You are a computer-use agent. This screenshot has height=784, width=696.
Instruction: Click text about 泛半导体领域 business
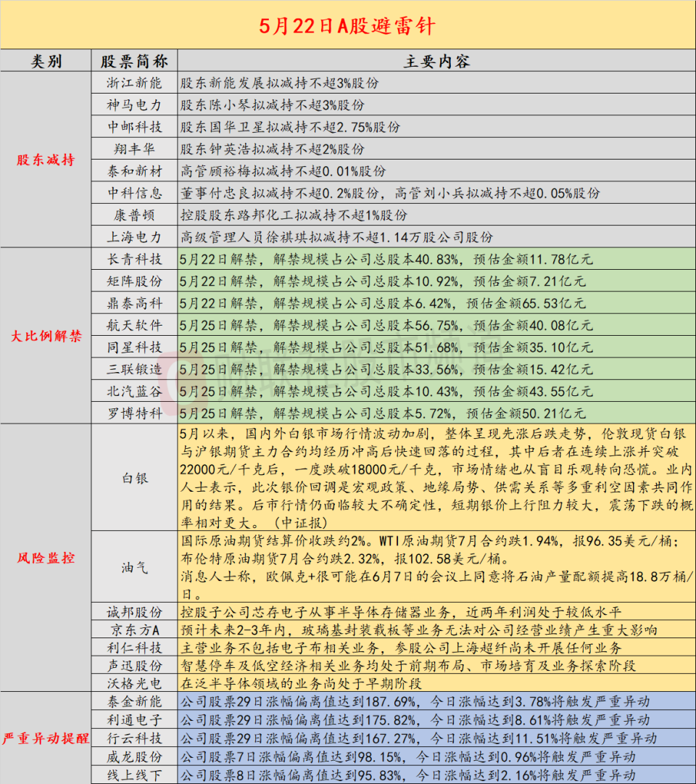click(x=300, y=683)
